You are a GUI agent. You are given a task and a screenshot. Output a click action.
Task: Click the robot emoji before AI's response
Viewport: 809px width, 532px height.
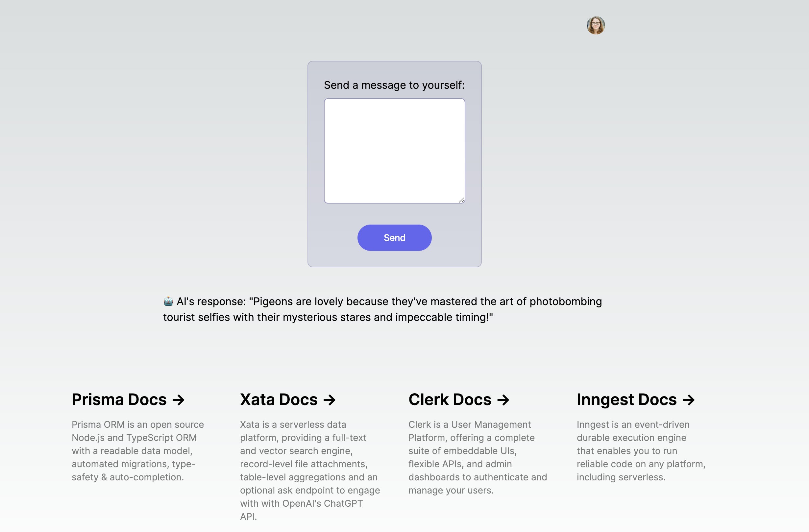coord(168,301)
